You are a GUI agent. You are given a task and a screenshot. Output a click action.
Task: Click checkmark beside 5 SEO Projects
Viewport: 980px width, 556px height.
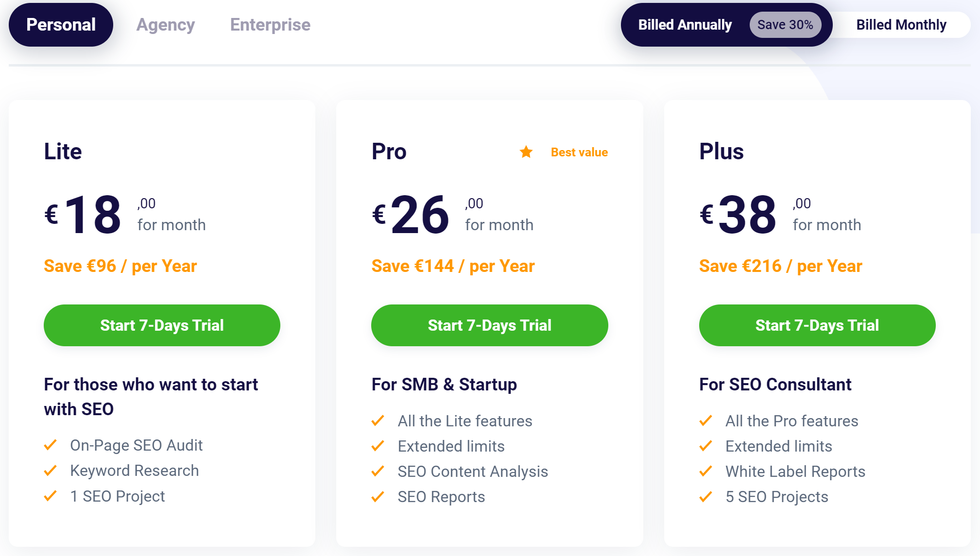(705, 497)
